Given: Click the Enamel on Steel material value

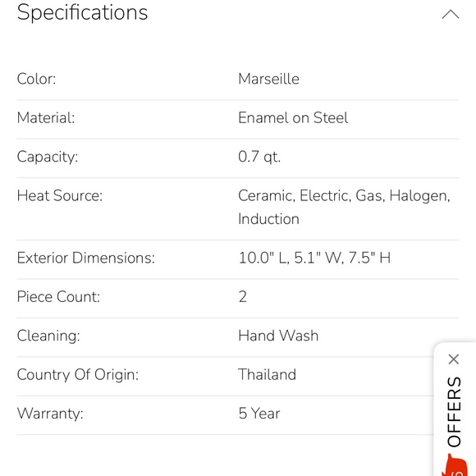Looking at the screenshot, I should 293,118.
